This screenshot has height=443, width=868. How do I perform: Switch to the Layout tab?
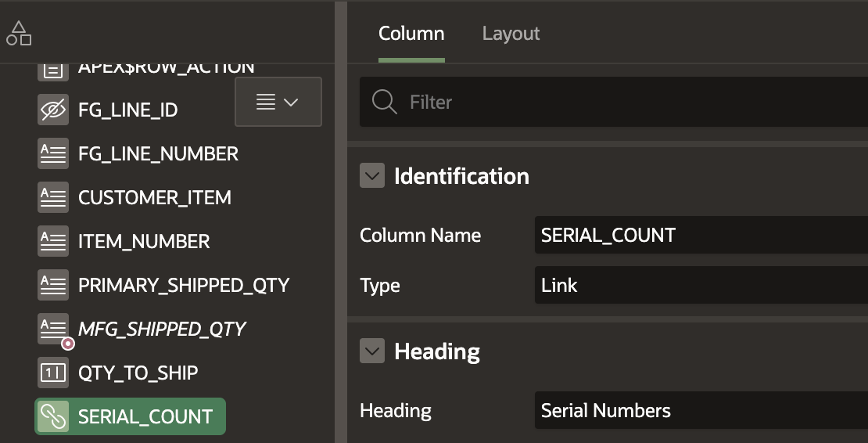pos(511,33)
